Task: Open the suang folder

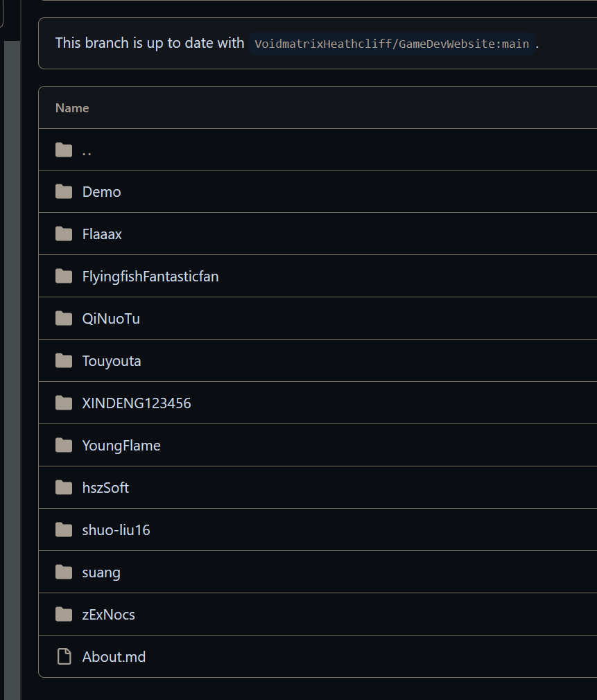Action: point(101,572)
